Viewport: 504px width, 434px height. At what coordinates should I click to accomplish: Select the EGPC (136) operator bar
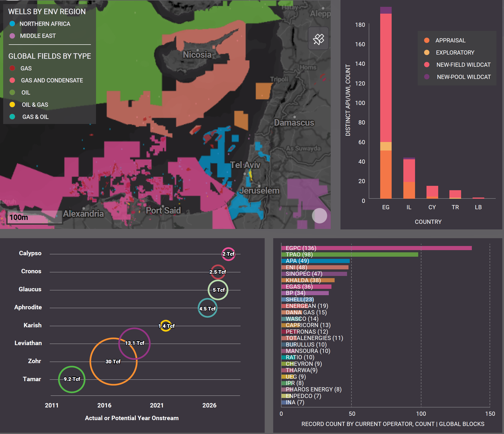point(376,248)
